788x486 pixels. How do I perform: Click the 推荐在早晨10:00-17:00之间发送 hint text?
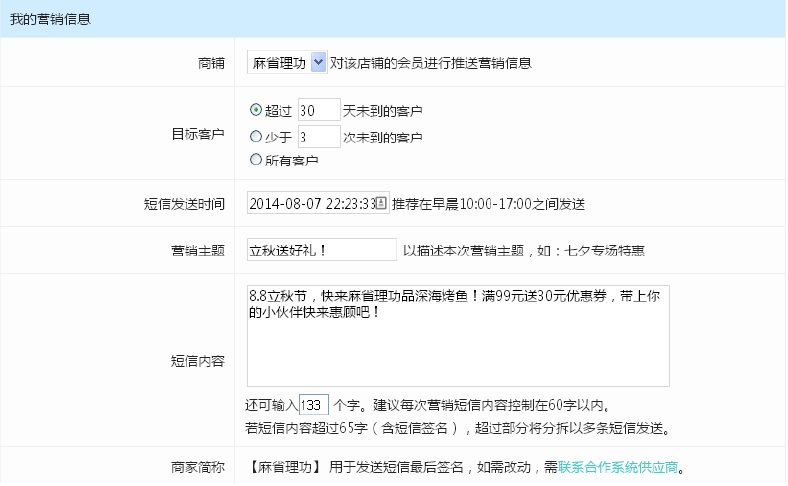point(488,204)
